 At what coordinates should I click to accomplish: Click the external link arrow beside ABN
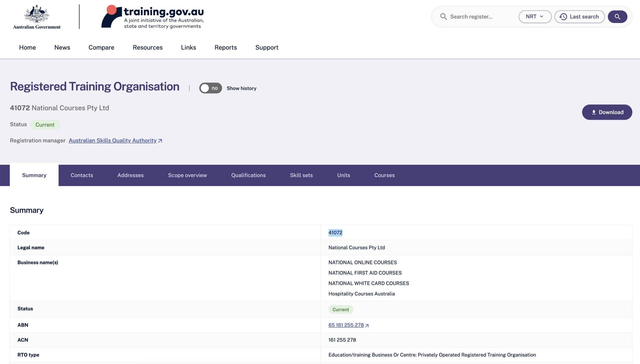[x=367, y=325]
